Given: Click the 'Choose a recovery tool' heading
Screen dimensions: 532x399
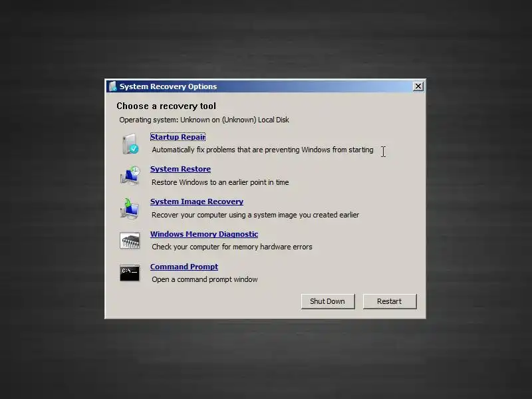Looking at the screenshot, I should pos(166,106).
